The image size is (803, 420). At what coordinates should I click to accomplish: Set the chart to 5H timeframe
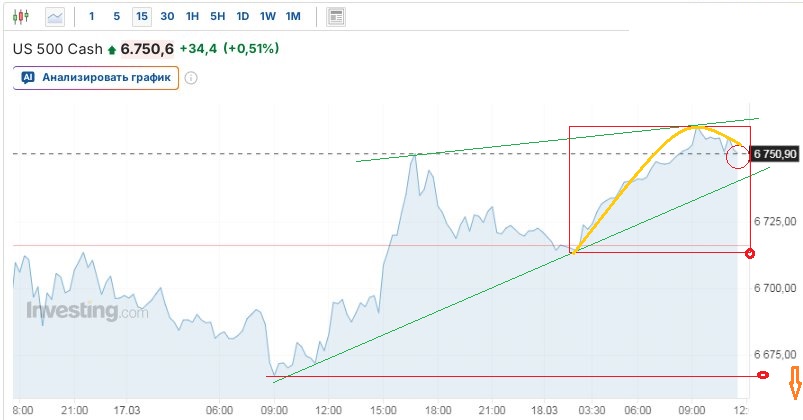pos(217,16)
